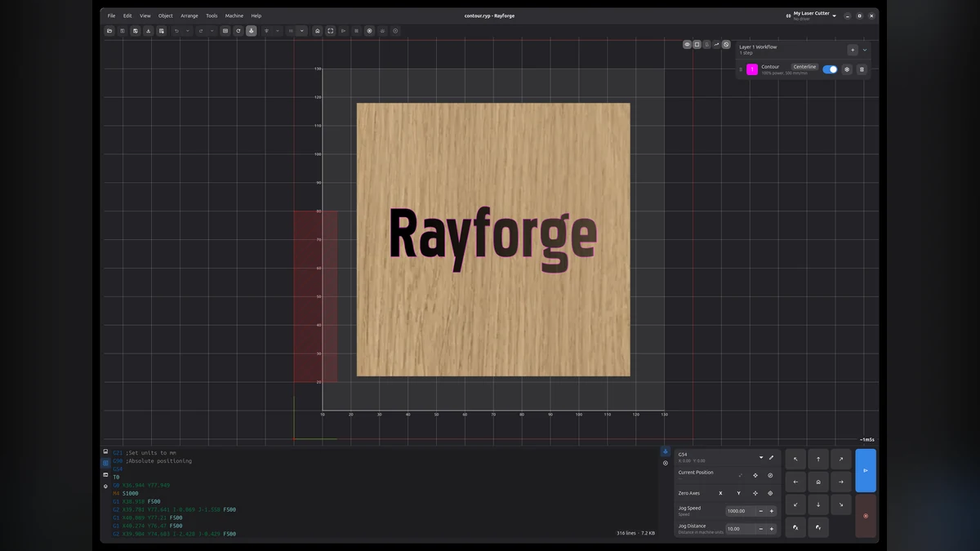
Task: Open the Edit menu
Action: (x=127, y=16)
